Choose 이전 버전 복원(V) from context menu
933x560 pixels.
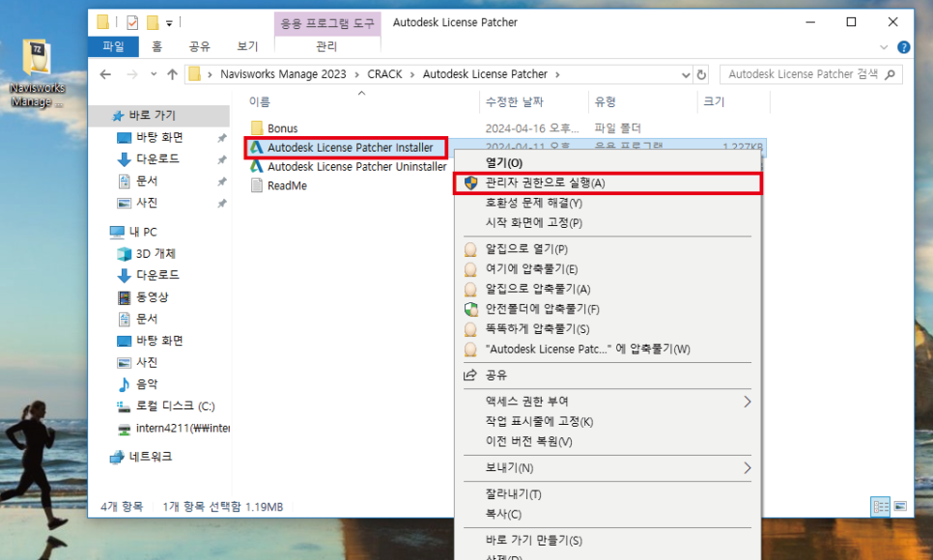(x=608, y=441)
